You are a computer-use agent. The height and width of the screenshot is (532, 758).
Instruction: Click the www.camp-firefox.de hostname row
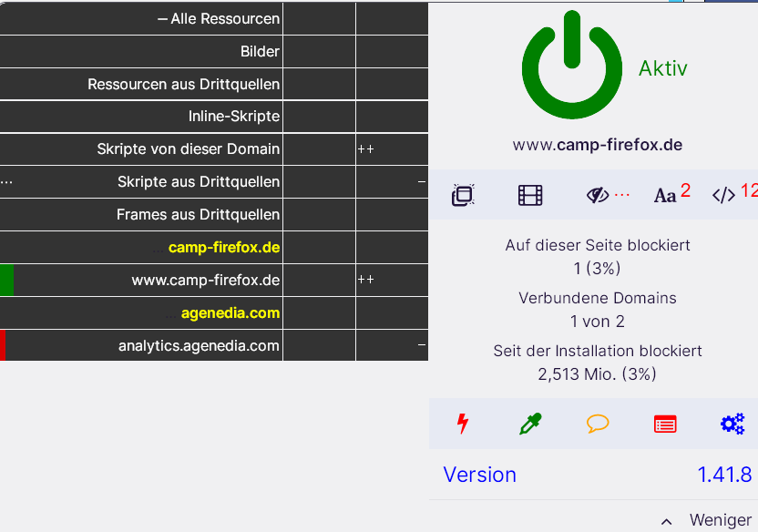(x=141, y=281)
